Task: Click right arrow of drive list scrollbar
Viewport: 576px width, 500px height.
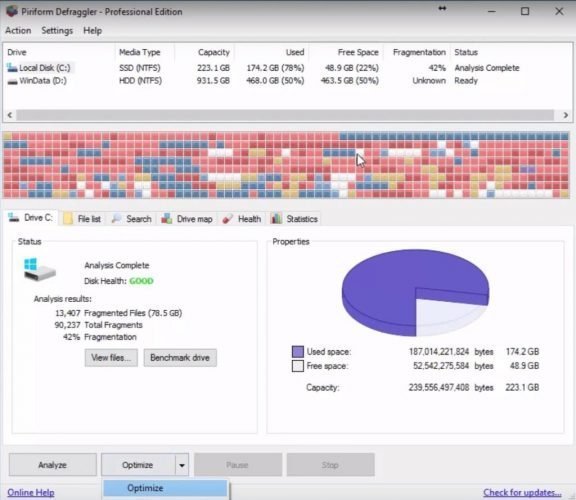Action: 566,115
